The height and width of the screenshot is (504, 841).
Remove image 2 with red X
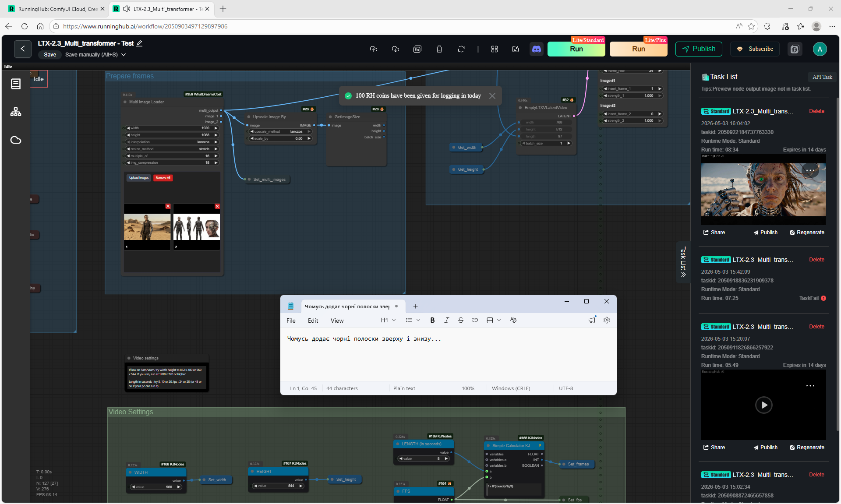(x=217, y=206)
